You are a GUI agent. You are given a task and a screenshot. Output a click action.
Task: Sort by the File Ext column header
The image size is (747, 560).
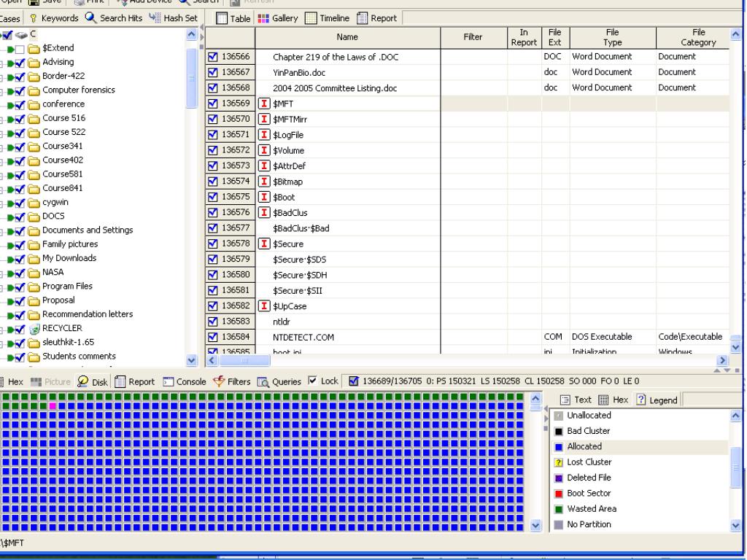[x=555, y=37]
